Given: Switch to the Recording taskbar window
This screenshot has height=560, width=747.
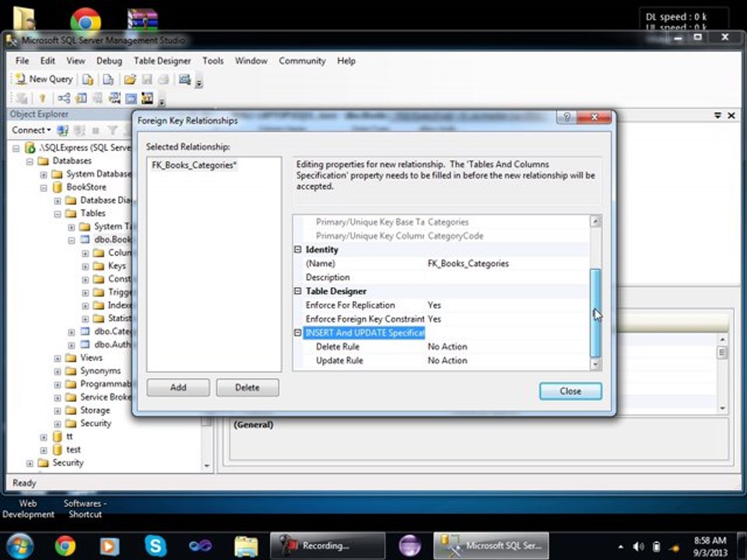Looking at the screenshot, I should (x=327, y=546).
